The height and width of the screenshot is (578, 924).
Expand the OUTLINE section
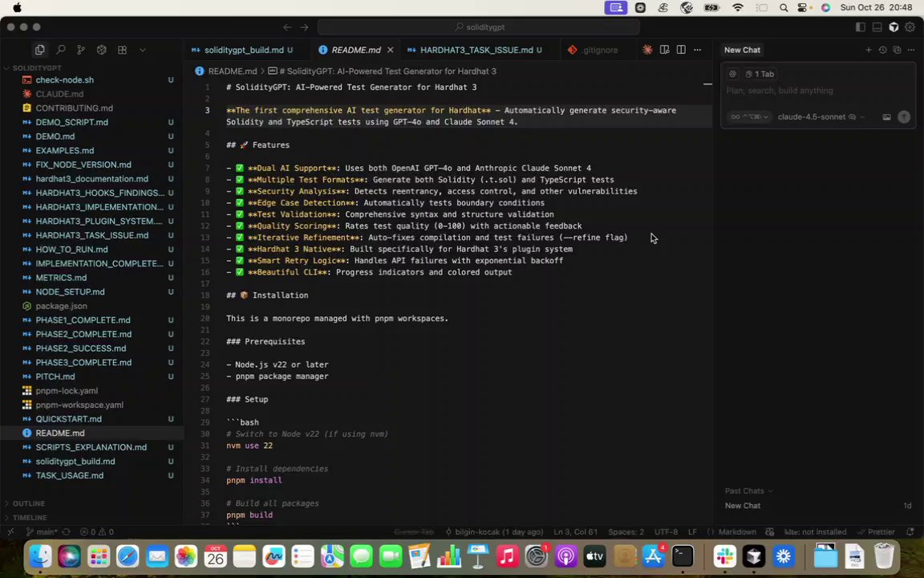coord(28,503)
